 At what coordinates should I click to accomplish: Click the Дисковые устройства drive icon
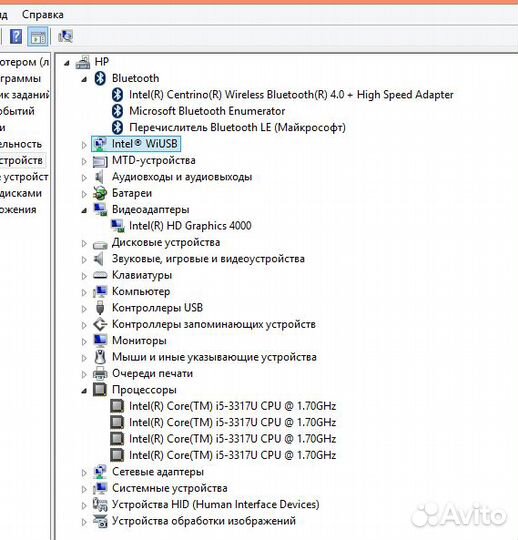tap(100, 245)
